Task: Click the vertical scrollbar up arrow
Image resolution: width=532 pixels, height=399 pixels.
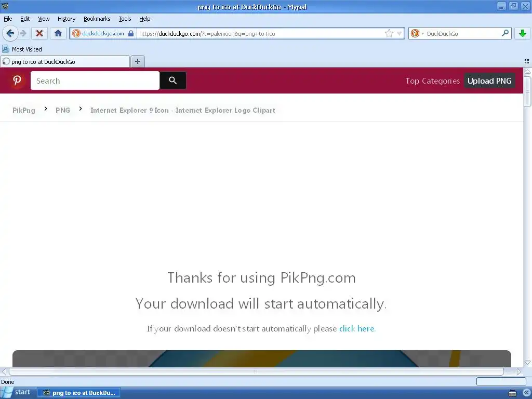Action: 527,72
